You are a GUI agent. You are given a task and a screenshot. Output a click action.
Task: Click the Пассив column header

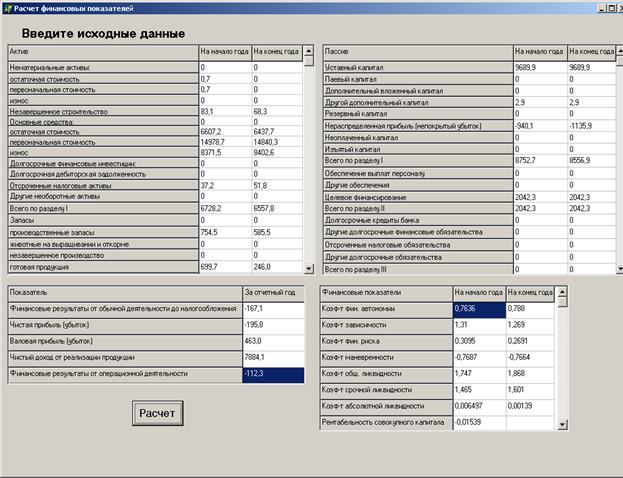click(417, 50)
